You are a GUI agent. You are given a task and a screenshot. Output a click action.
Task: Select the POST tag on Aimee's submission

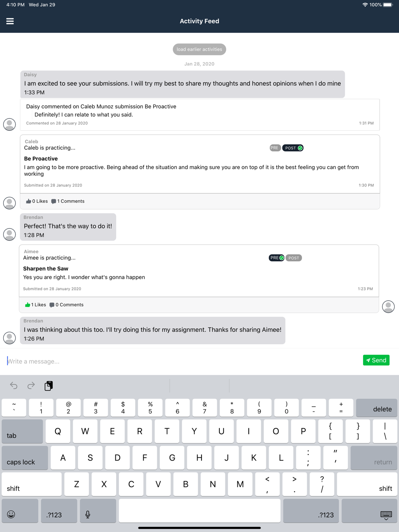pos(294,258)
